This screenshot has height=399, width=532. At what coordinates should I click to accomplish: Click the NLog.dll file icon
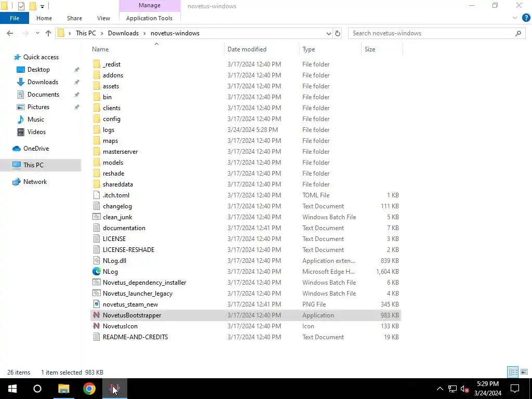(x=96, y=261)
